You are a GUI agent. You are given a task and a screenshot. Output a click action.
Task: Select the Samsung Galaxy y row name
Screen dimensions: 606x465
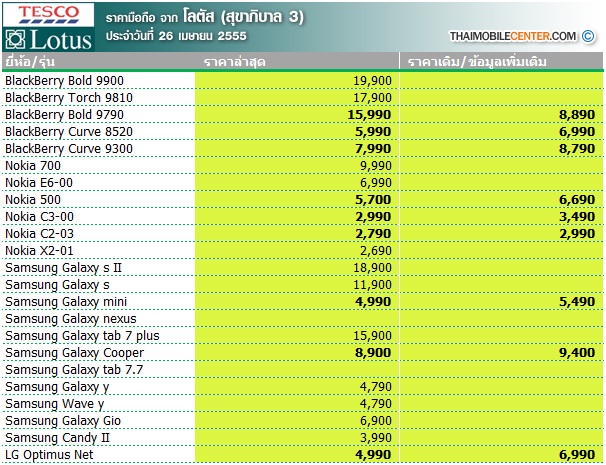(57, 387)
